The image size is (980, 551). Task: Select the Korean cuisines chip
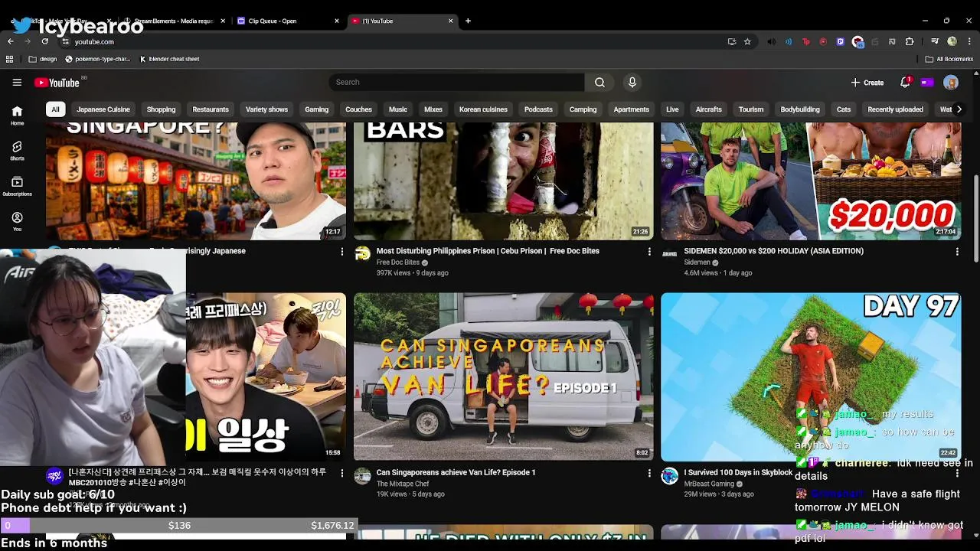[x=483, y=109]
